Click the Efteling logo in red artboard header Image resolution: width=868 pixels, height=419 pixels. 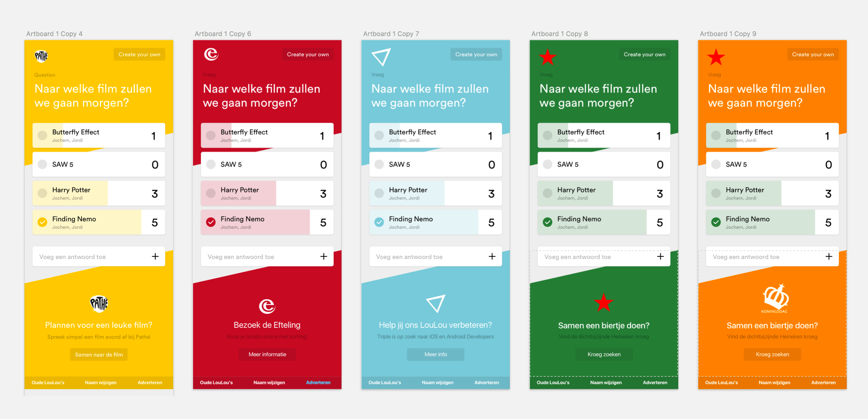pyautogui.click(x=211, y=55)
